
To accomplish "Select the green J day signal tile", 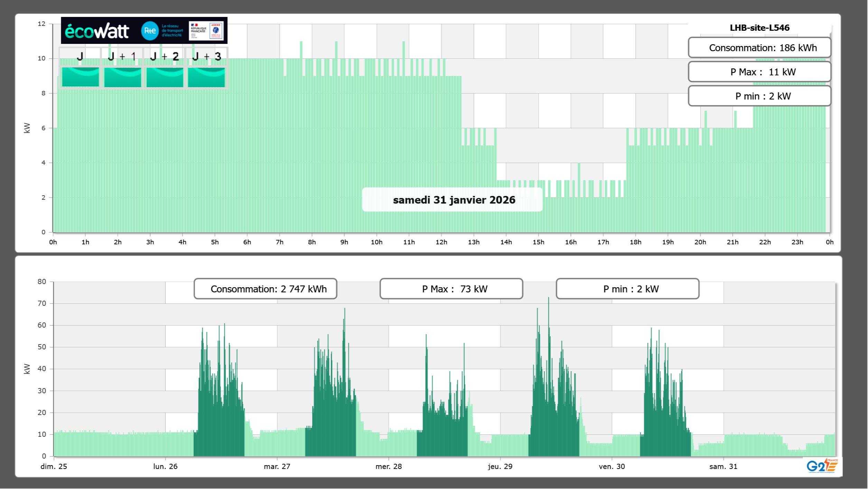I will click(x=80, y=77).
